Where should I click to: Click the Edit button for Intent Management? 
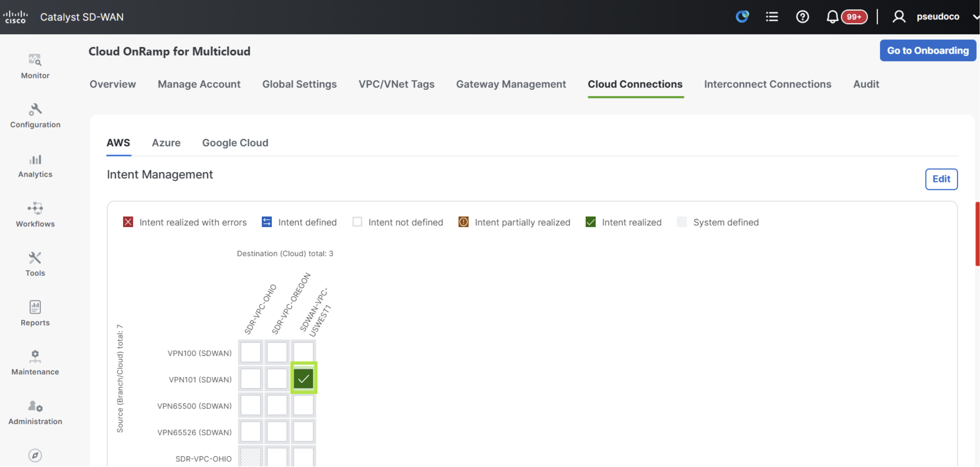pyautogui.click(x=941, y=179)
